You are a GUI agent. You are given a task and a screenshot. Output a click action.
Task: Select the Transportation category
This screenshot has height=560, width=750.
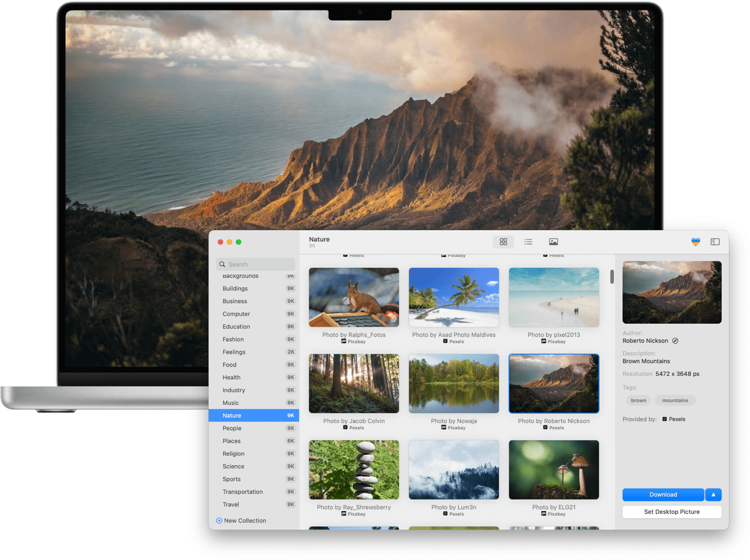coord(254,492)
